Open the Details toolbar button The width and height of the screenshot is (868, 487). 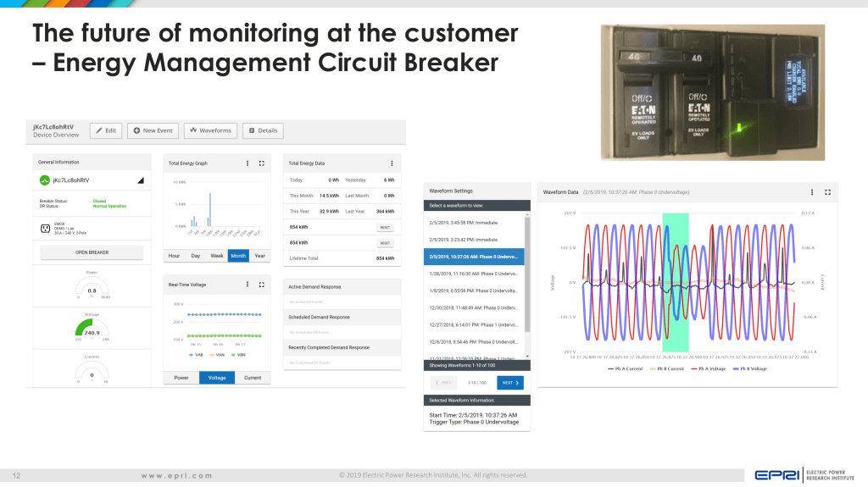pos(263,130)
